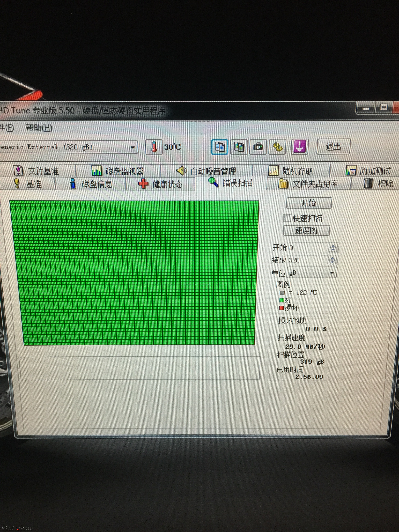Open the Generic External drive dropdown
This screenshot has height=532, width=399.
pyautogui.click(x=133, y=147)
